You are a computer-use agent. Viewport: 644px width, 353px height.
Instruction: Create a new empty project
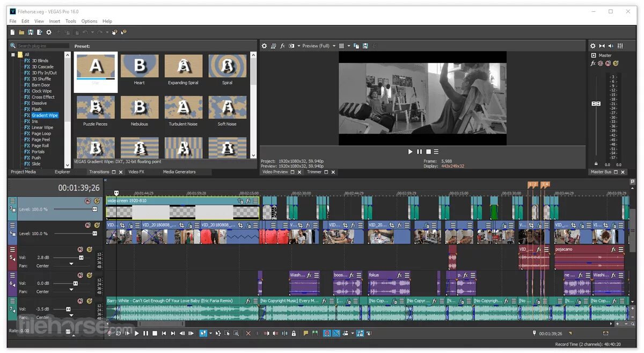coord(12,32)
